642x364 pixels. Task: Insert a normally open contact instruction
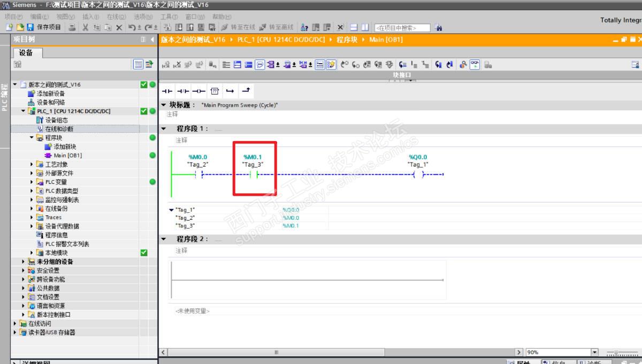[167, 91]
